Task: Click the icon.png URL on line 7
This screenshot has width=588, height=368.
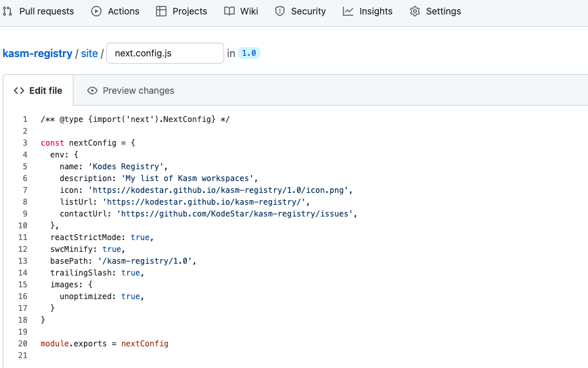Action: [218, 190]
